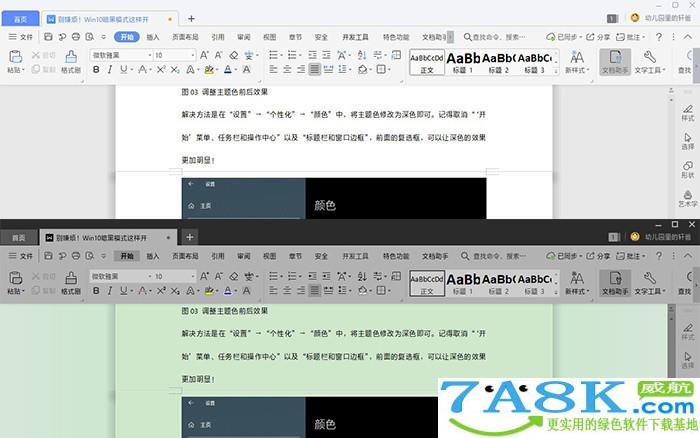Open File menu in dark-theme window
The height and width of the screenshot is (438, 700).
point(21,256)
